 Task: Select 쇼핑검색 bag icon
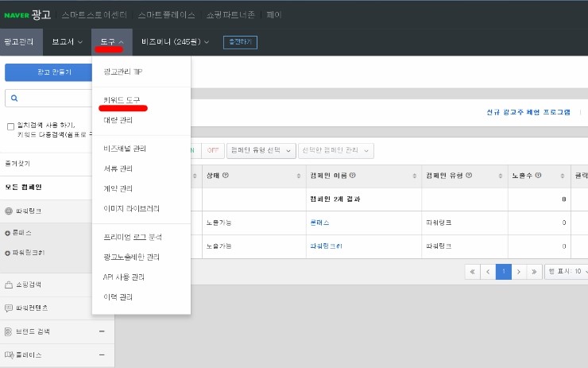(9, 285)
